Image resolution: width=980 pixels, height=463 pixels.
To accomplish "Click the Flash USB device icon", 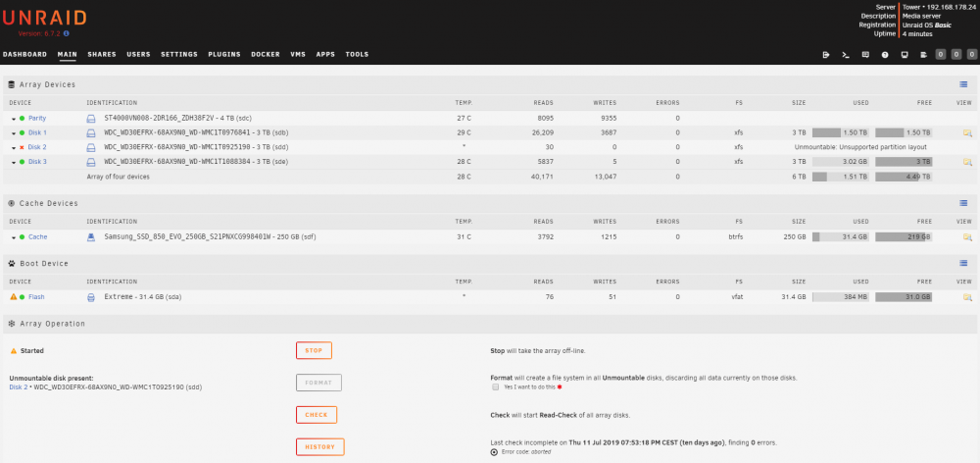I will [x=90, y=297].
